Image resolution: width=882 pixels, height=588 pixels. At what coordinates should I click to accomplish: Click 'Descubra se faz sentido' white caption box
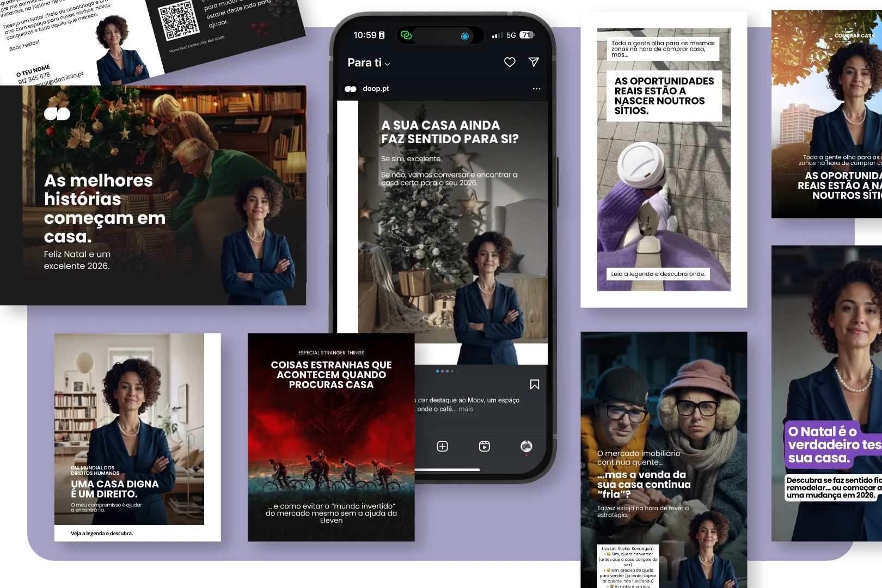(833, 488)
